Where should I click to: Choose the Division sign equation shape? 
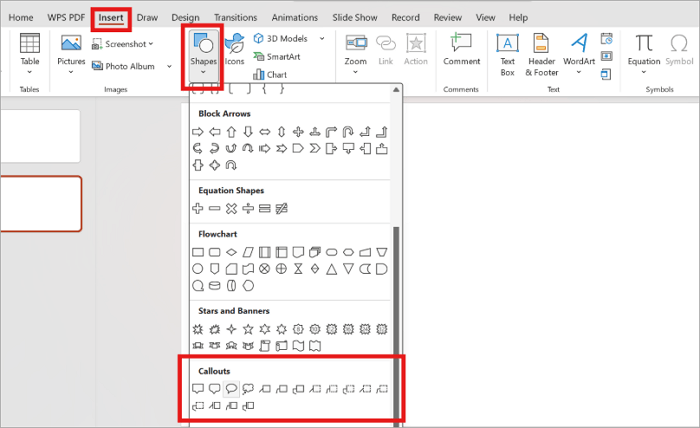(x=248, y=208)
